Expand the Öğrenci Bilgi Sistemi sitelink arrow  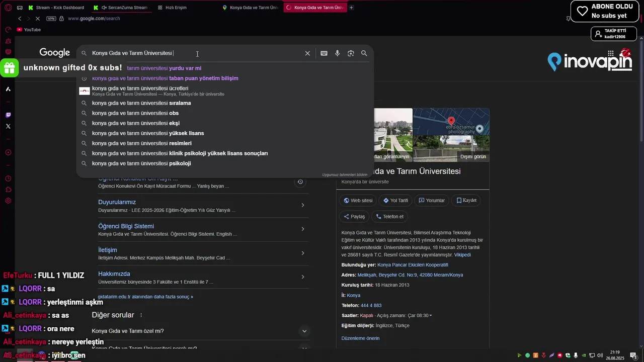point(302,229)
